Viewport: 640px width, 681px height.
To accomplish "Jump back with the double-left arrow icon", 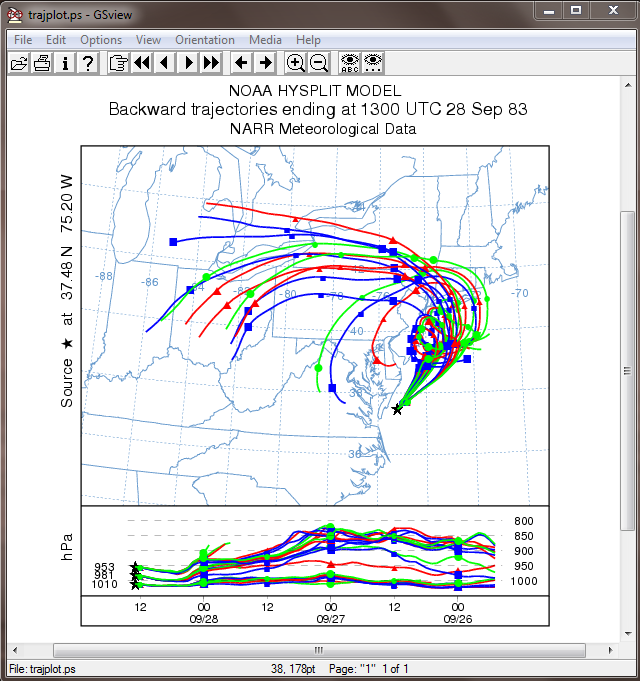I will click(142, 63).
